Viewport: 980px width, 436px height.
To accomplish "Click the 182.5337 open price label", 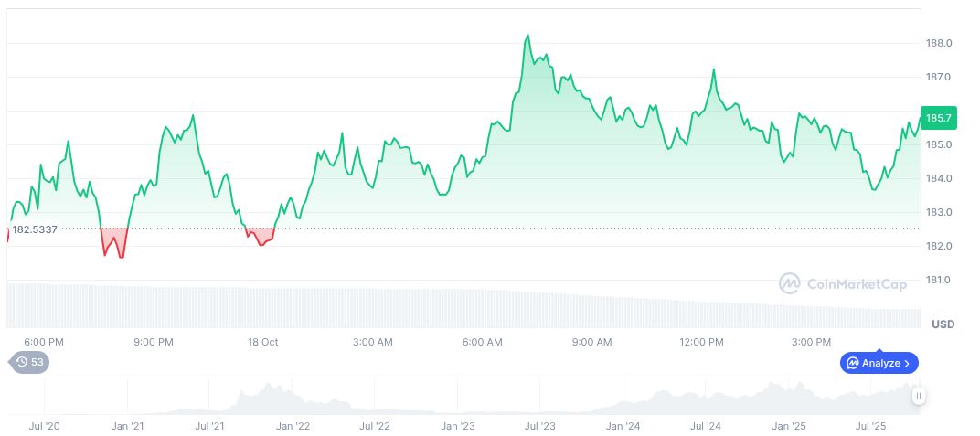I will [35, 229].
